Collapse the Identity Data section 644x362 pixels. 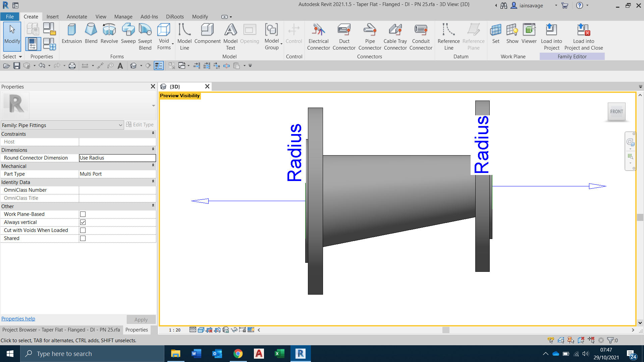(x=153, y=181)
